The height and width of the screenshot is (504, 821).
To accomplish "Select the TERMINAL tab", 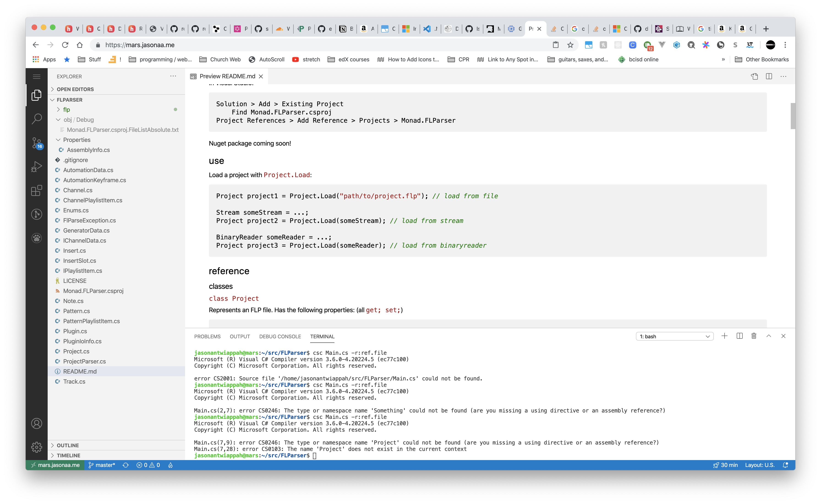I will click(322, 336).
